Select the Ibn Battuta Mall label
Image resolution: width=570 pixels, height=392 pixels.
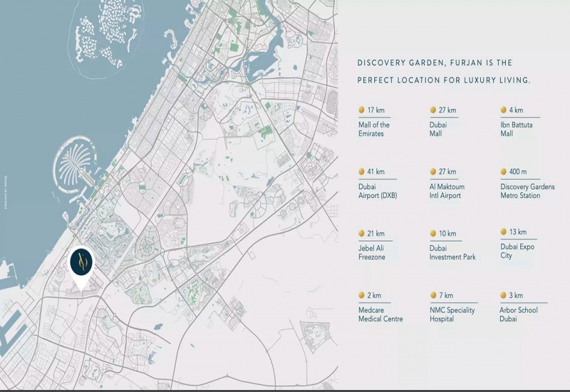(x=517, y=129)
